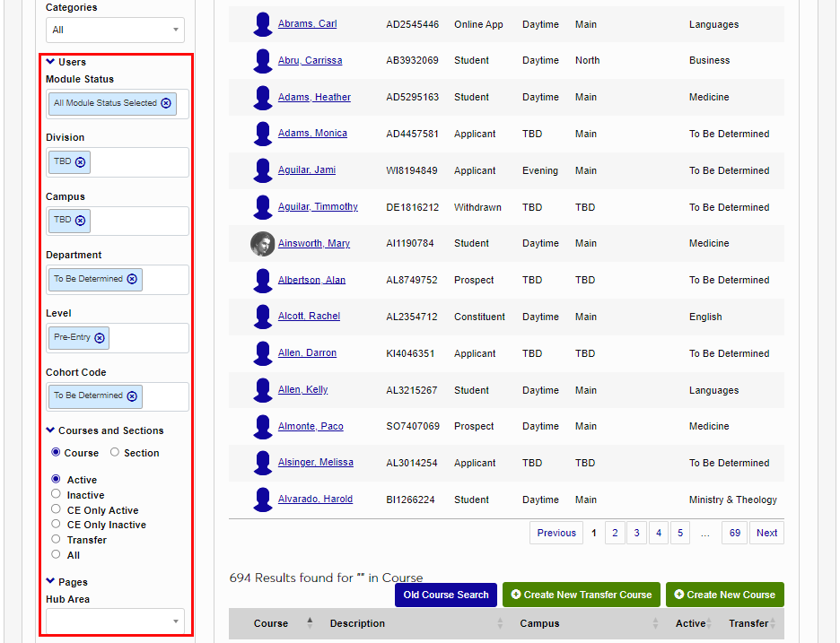
Task: Click the avatar icon beside Adams, Heather
Action: (x=262, y=97)
